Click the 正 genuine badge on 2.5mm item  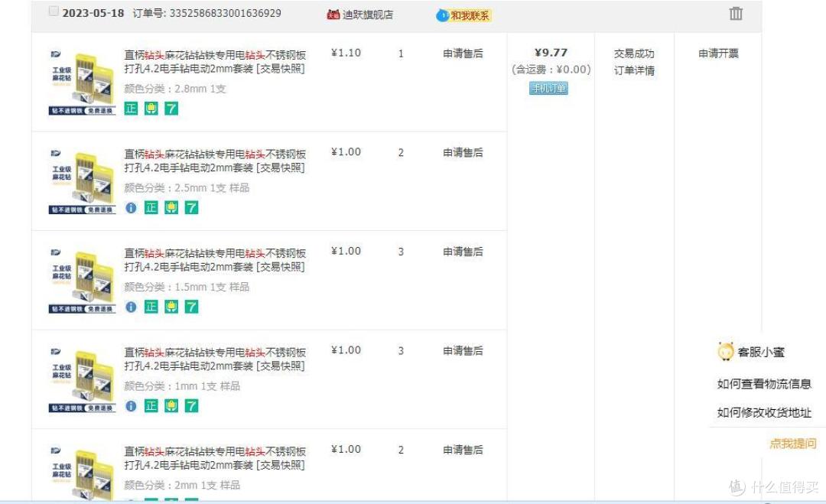pos(151,207)
